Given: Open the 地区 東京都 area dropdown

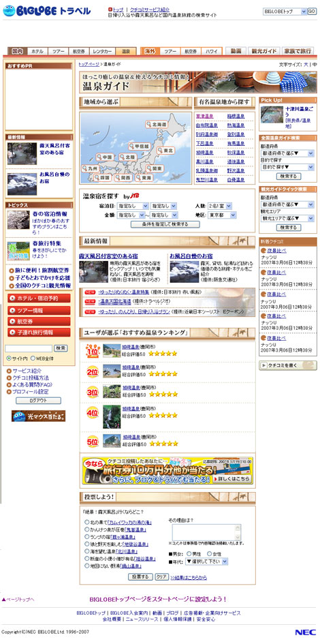Looking at the screenshot, I should 222,215.
